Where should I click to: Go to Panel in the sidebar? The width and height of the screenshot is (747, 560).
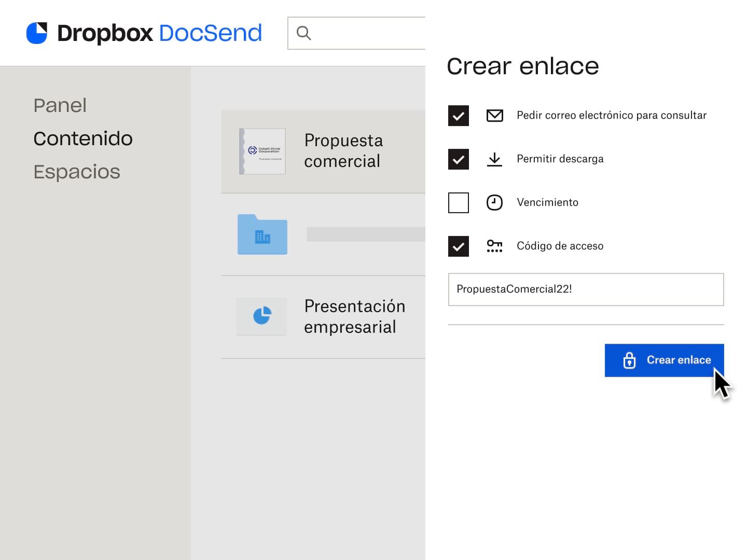(x=60, y=105)
